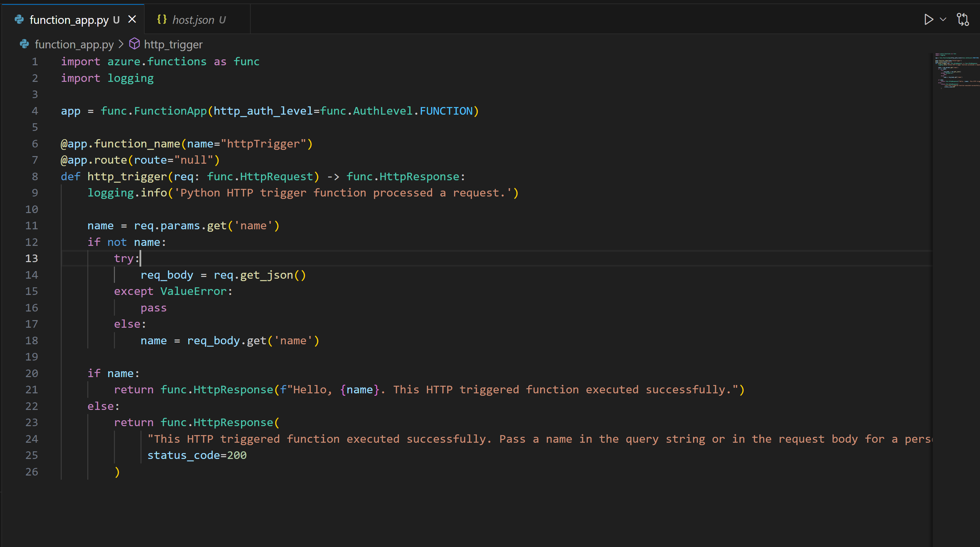
Task: Click 'return func.HttpResponse(' on line 23
Action: [x=196, y=423]
